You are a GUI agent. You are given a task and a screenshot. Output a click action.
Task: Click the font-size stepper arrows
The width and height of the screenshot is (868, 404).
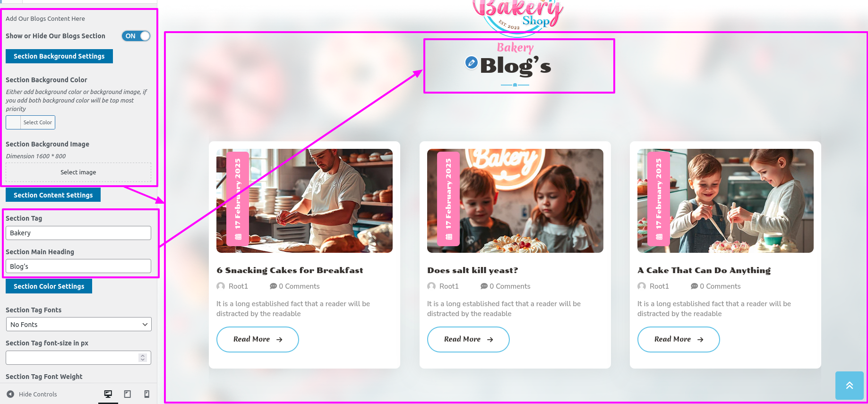pyautogui.click(x=143, y=358)
